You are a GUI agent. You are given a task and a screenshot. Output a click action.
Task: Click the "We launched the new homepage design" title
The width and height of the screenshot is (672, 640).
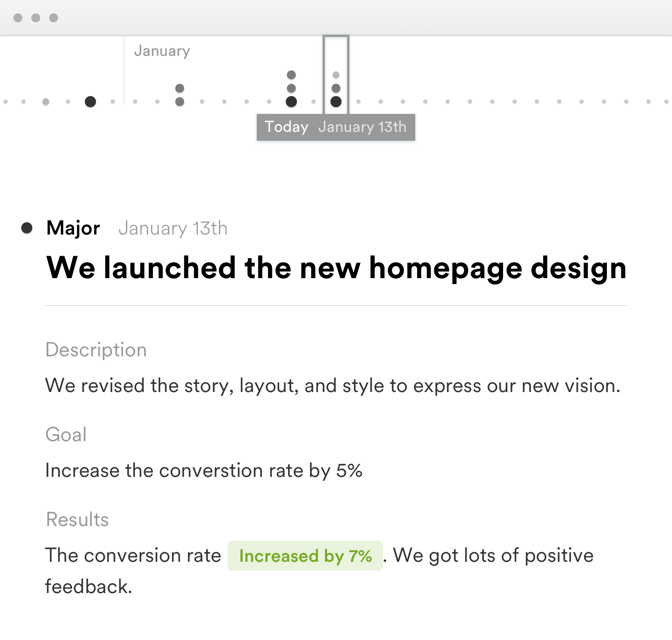pyautogui.click(x=336, y=268)
